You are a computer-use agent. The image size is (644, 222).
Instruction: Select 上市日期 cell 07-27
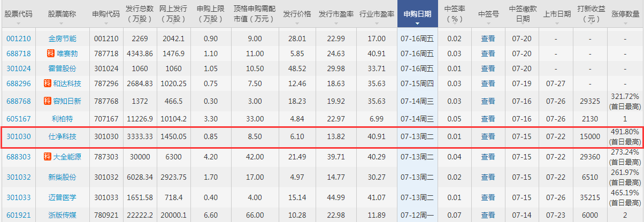pos(556,83)
